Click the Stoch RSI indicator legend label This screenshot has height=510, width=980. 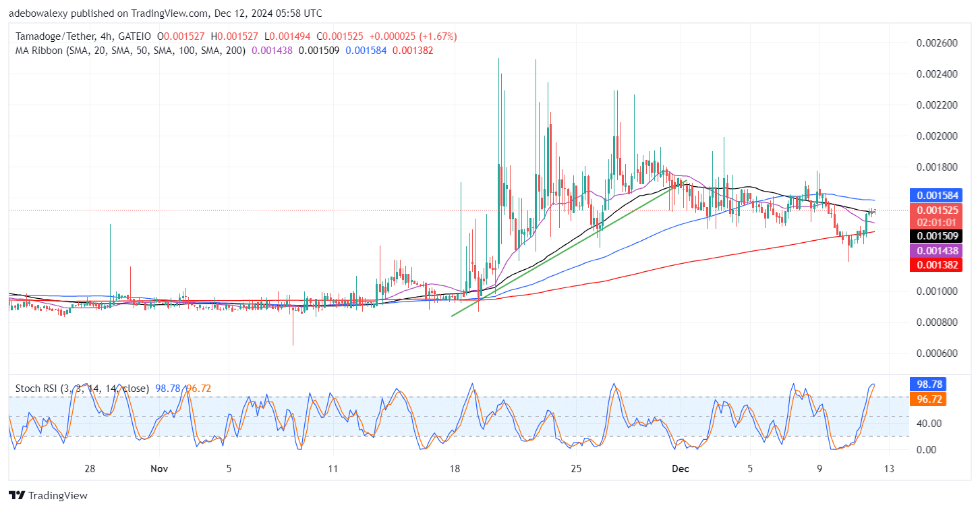point(81,389)
